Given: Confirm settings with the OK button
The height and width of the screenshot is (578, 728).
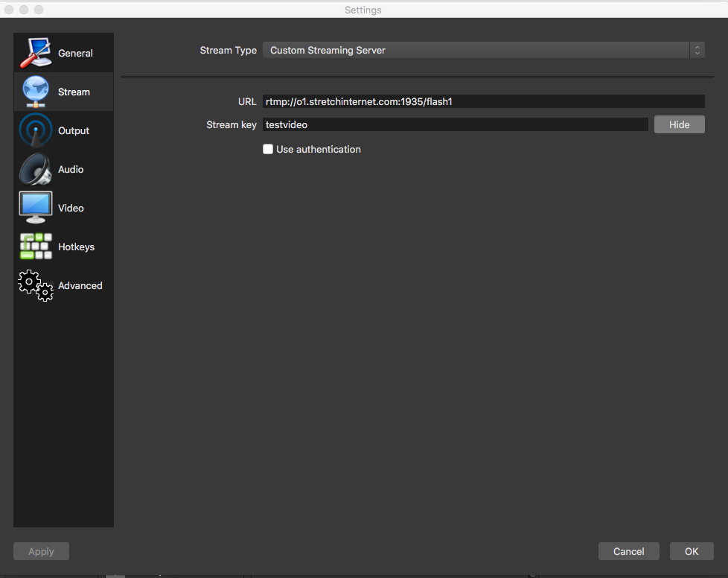Looking at the screenshot, I should coord(692,551).
